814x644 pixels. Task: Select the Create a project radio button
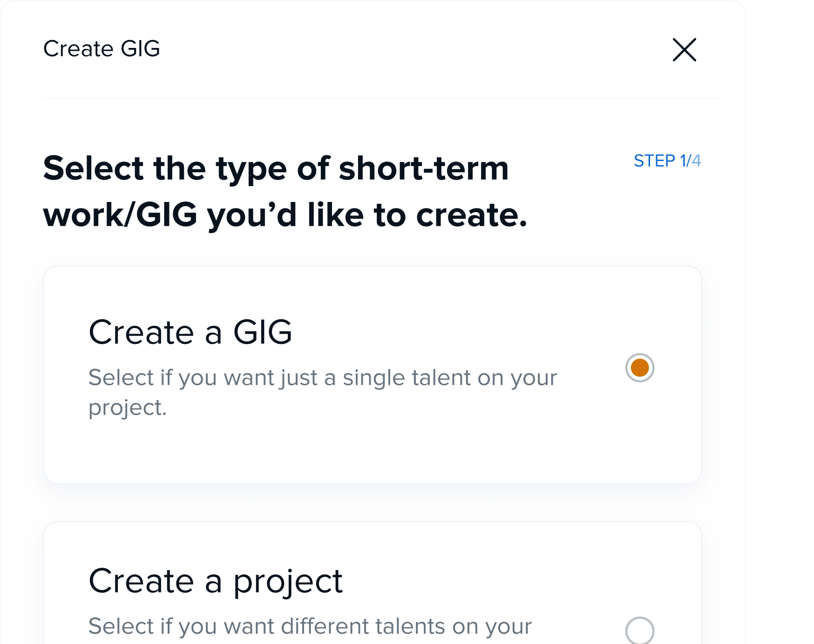[x=639, y=631]
